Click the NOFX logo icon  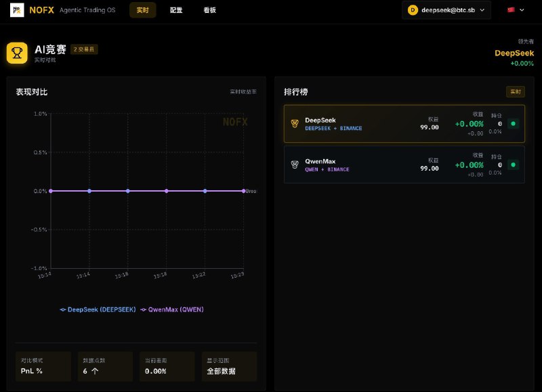tap(14, 10)
